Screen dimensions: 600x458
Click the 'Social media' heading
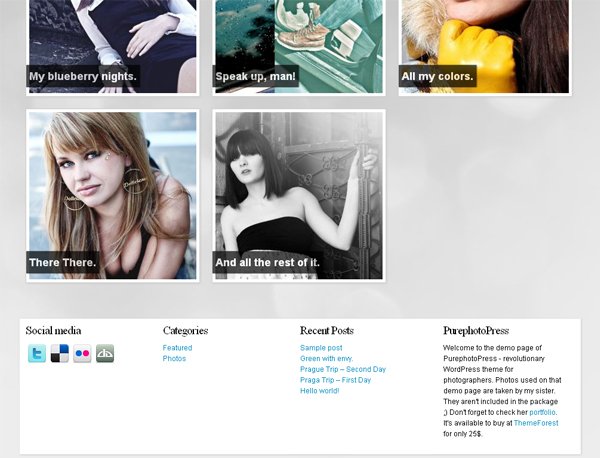[x=53, y=331]
